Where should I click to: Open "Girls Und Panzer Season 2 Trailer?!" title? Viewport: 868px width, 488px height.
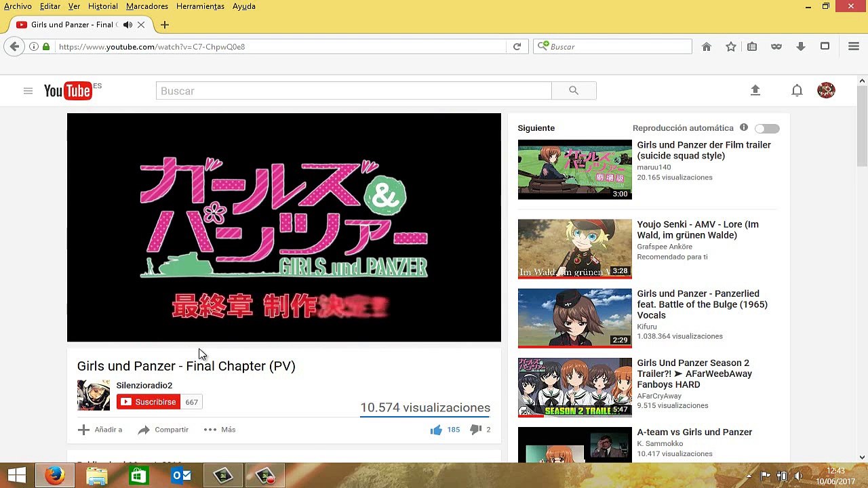[694, 373]
